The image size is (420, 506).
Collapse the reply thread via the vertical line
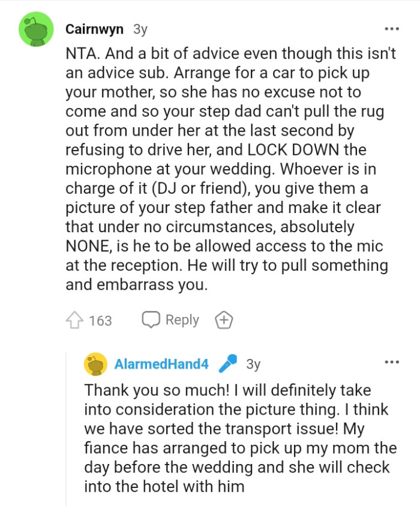point(67,432)
